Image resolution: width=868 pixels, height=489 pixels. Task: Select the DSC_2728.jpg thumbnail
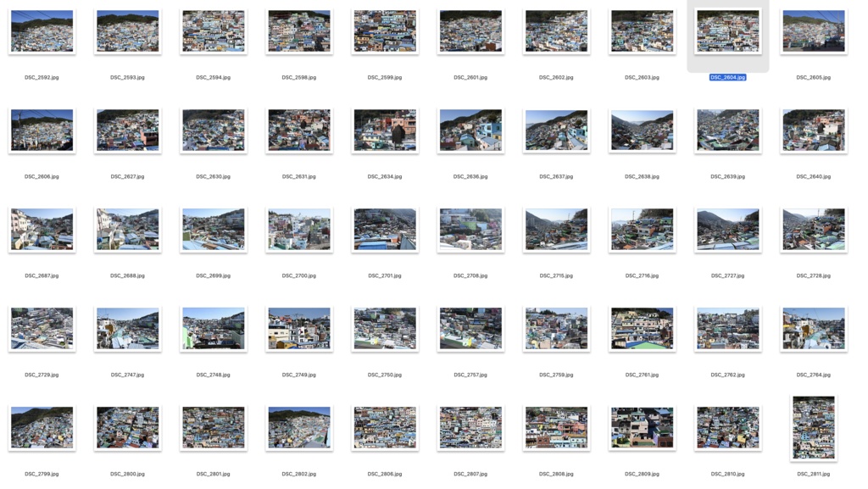(813, 229)
